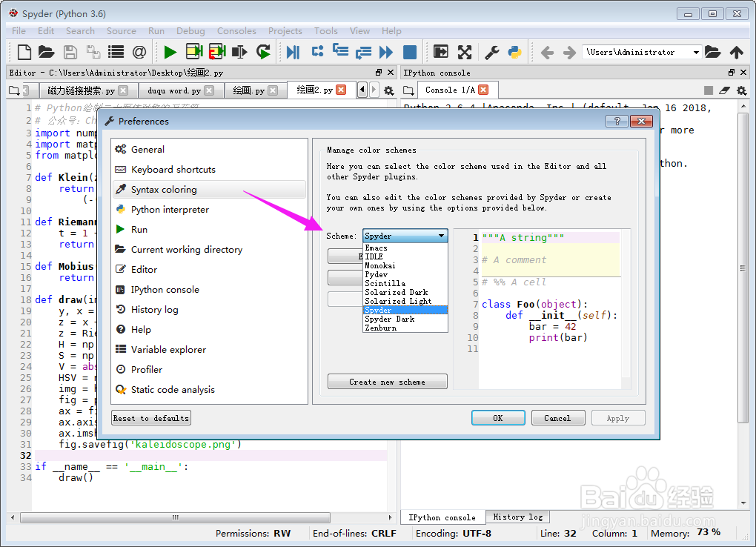Click the console stop square icon
756x547 pixels.
pyautogui.click(x=709, y=90)
